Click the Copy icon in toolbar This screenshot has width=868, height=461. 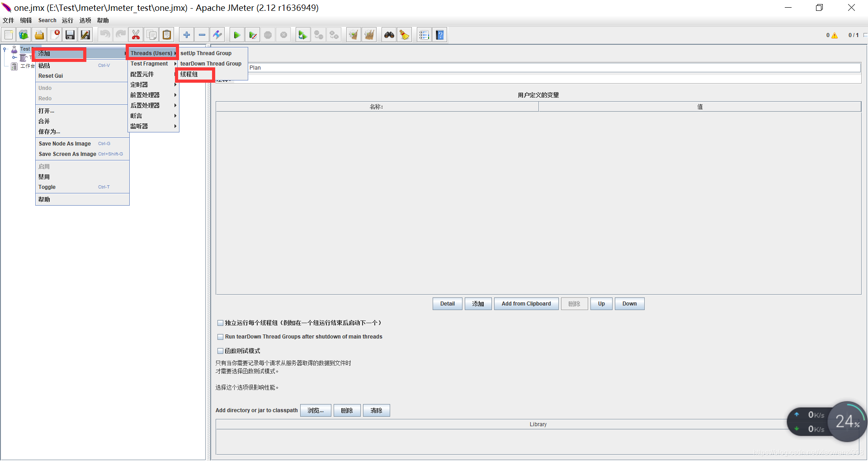pyautogui.click(x=151, y=35)
